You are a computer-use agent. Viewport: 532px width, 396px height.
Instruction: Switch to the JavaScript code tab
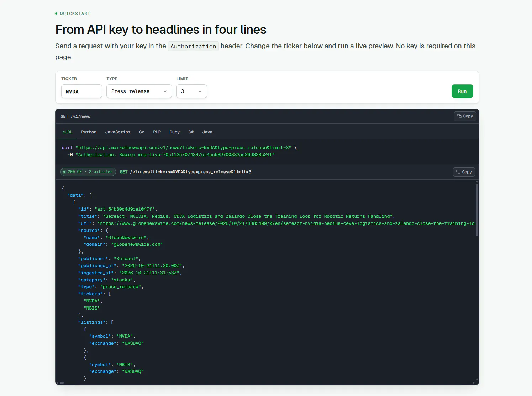coord(118,132)
